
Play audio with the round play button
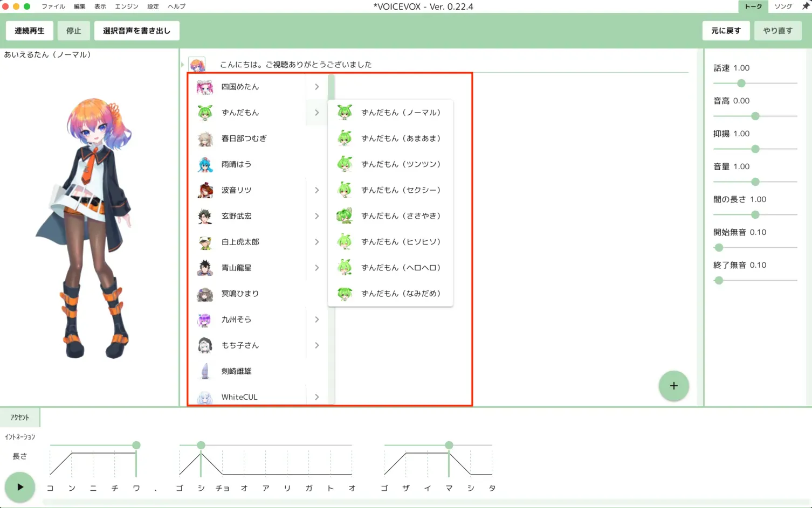tap(20, 487)
